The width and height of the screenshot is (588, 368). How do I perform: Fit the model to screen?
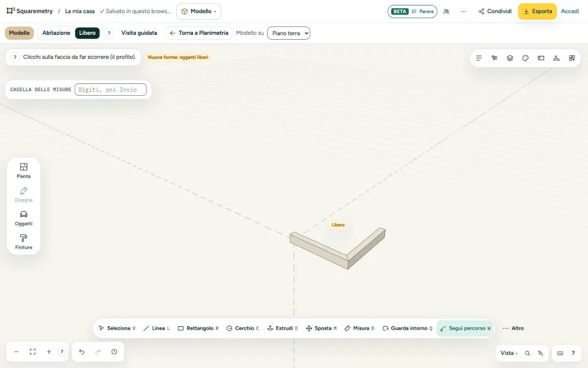click(x=33, y=352)
